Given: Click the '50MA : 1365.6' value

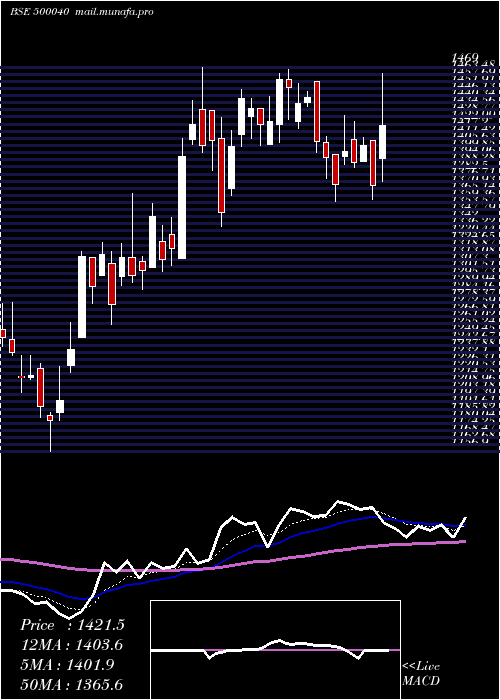Looking at the screenshot, I should (x=72, y=685).
